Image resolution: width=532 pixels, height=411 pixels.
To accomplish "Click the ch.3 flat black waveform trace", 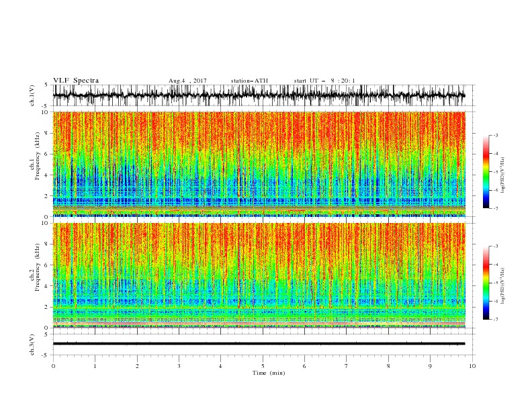I will (x=259, y=344).
